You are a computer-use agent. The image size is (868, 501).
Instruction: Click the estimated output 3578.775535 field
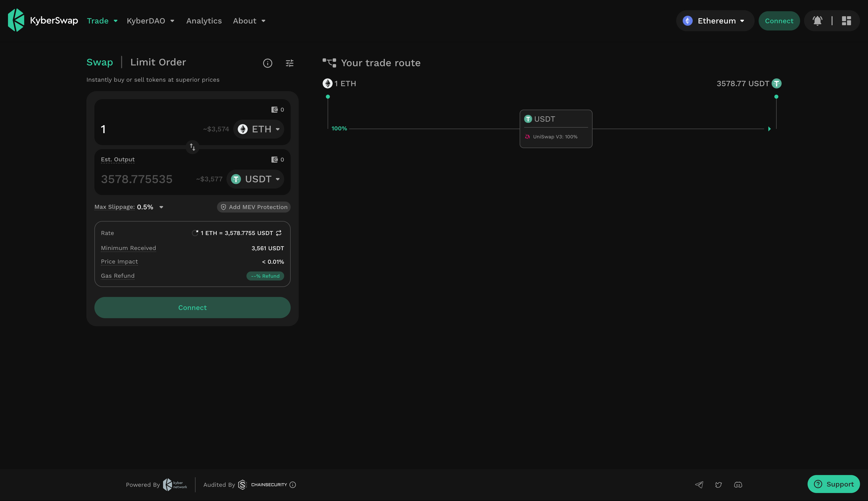click(x=137, y=179)
